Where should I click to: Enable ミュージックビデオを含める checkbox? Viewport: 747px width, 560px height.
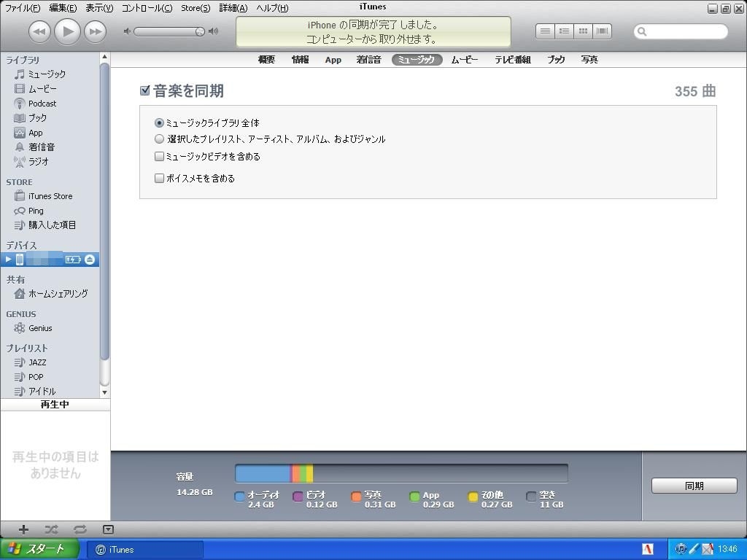point(160,156)
